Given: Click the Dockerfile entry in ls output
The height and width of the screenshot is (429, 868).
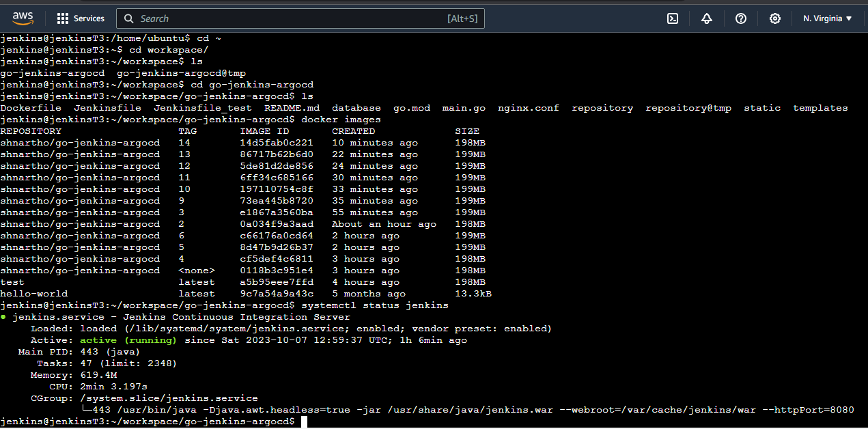Looking at the screenshot, I should pos(31,108).
